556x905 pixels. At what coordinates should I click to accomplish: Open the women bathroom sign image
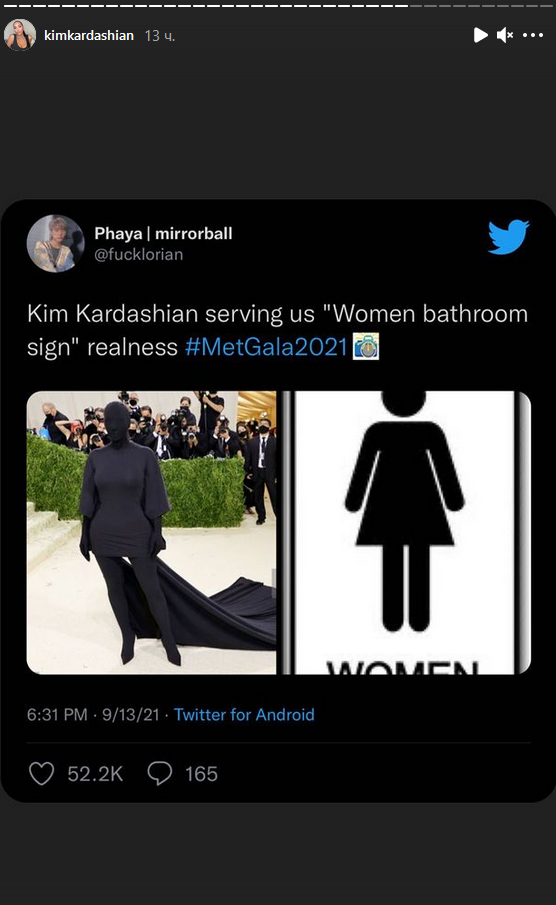click(x=406, y=533)
